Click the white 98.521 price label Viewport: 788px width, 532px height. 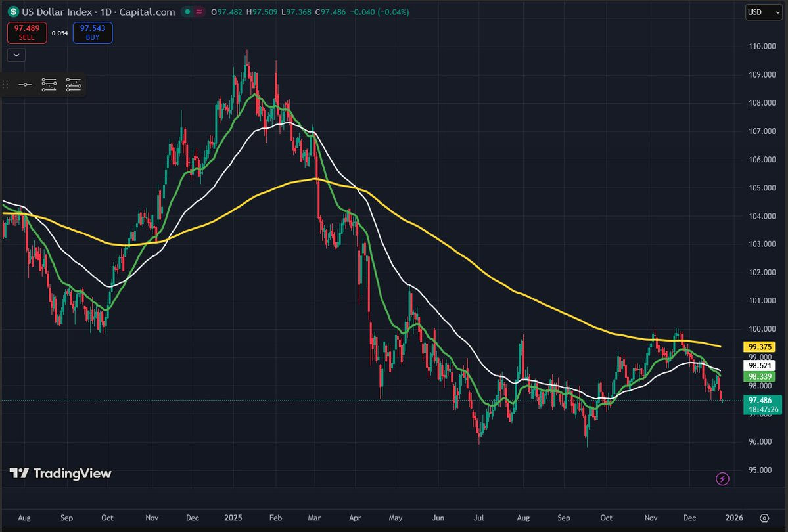pos(759,366)
